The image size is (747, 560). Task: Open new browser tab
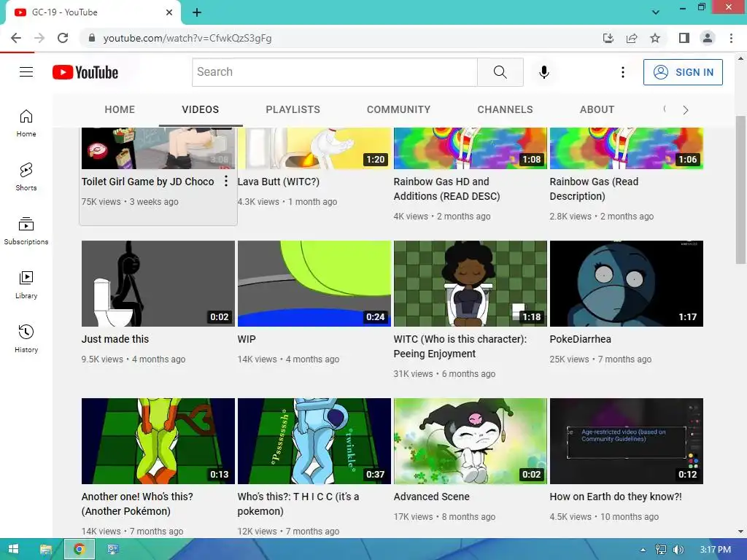coord(197,12)
